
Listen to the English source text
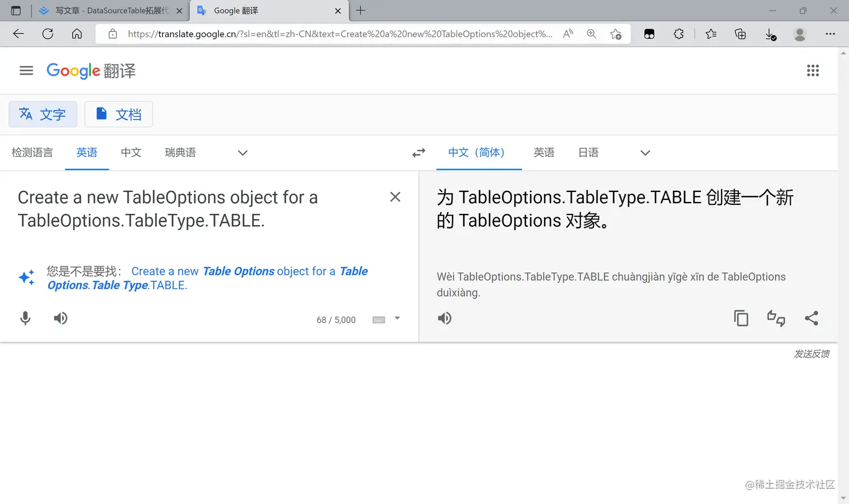click(x=61, y=318)
